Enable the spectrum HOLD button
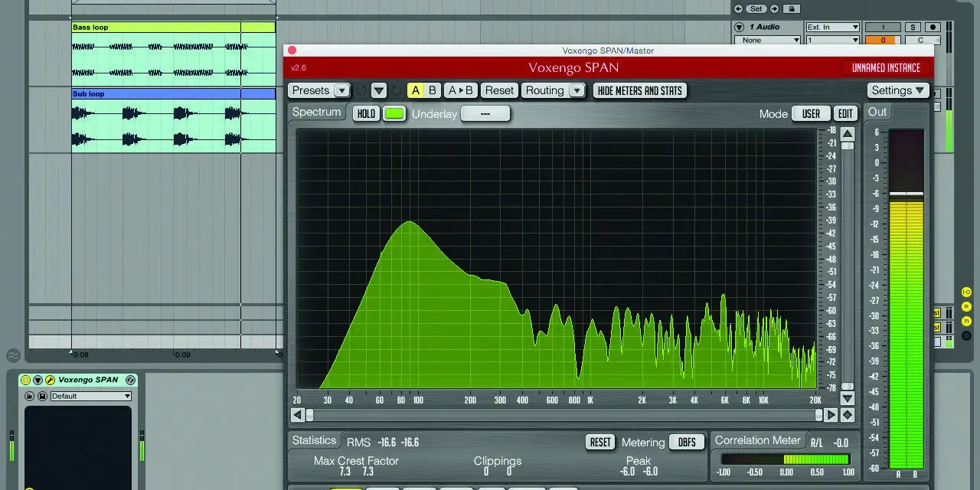The height and width of the screenshot is (490, 980). [x=367, y=113]
